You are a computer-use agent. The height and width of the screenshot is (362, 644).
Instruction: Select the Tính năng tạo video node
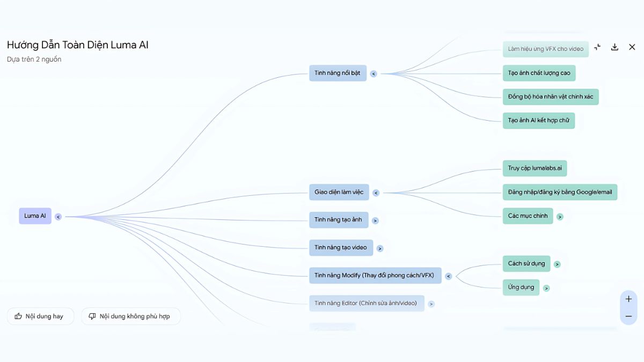[x=341, y=248]
